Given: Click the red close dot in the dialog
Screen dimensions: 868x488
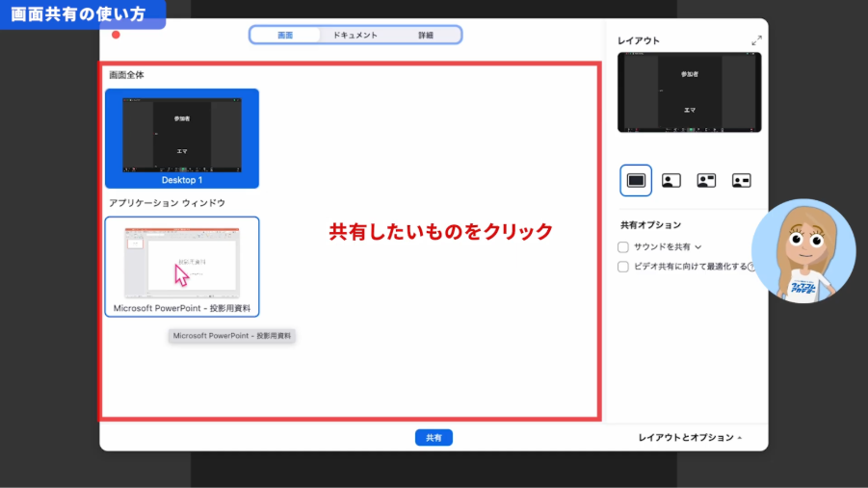Looking at the screenshot, I should (116, 35).
